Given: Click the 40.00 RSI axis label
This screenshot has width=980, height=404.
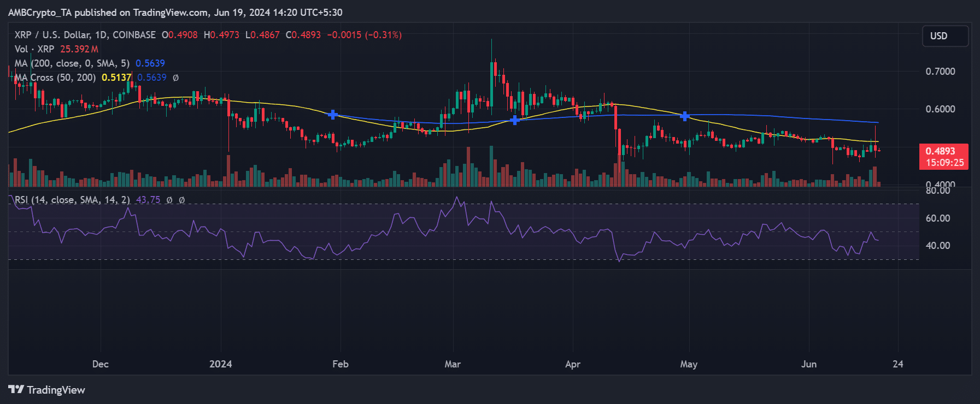Looking at the screenshot, I should click(x=938, y=246).
